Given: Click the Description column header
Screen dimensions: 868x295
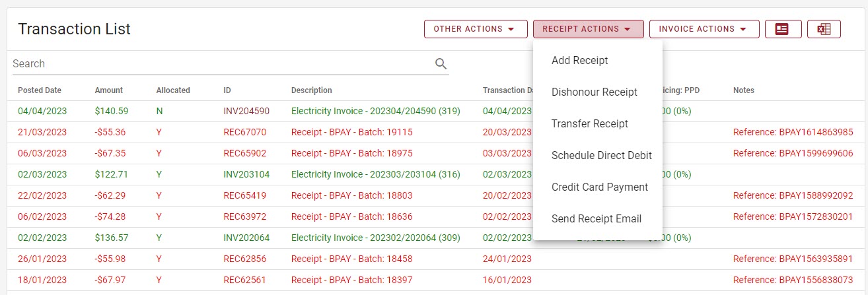Looking at the screenshot, I should point(311,90).
